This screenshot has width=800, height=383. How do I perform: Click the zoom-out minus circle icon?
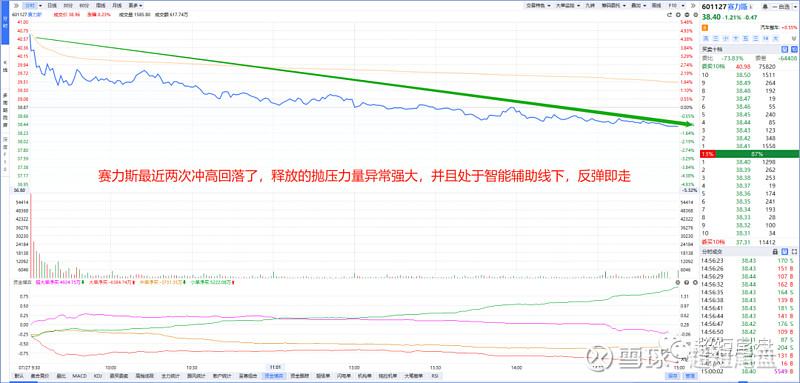(x=687, y=15)
